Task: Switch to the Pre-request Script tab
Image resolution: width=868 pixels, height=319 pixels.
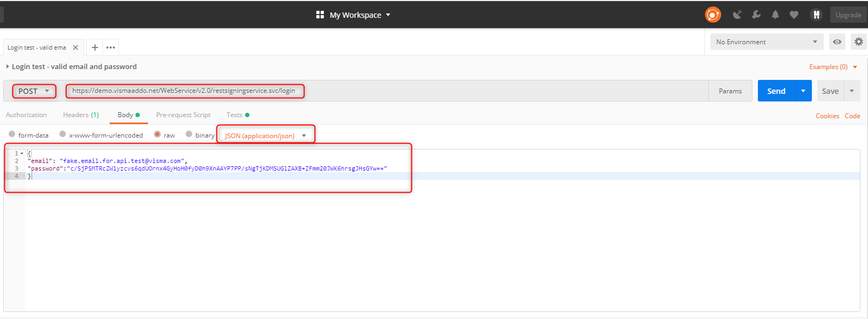Action: tap(183, 115)
